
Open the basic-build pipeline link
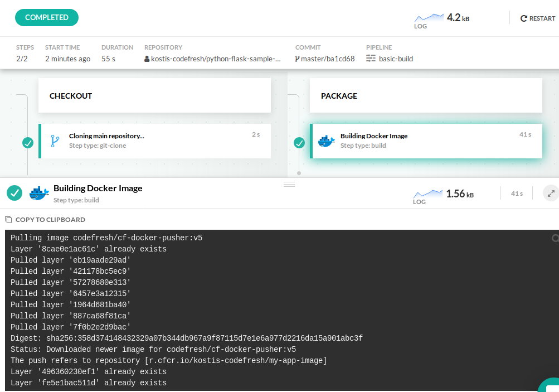[396, 59]
